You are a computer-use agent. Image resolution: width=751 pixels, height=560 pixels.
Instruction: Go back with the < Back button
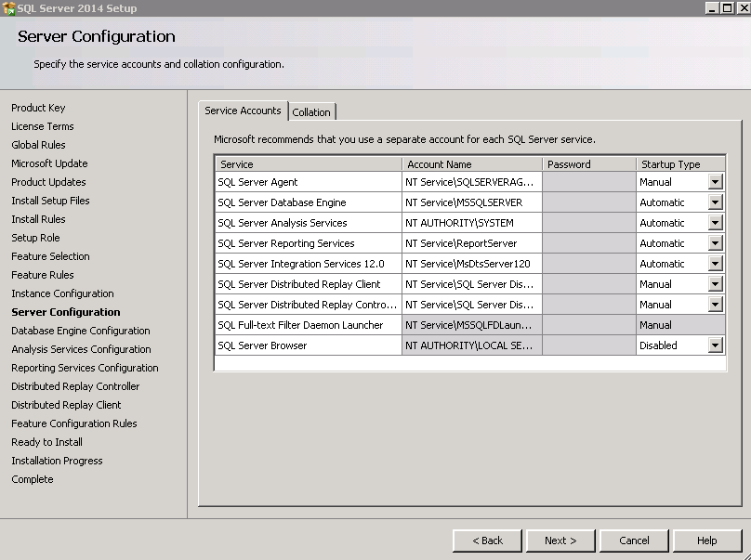tap(488, 540)
